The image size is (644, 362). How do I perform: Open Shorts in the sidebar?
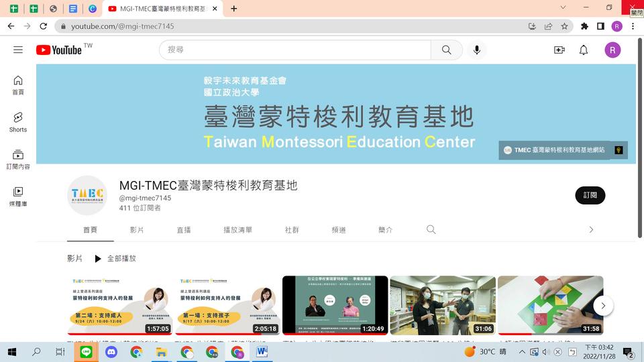tap(17, 122)
